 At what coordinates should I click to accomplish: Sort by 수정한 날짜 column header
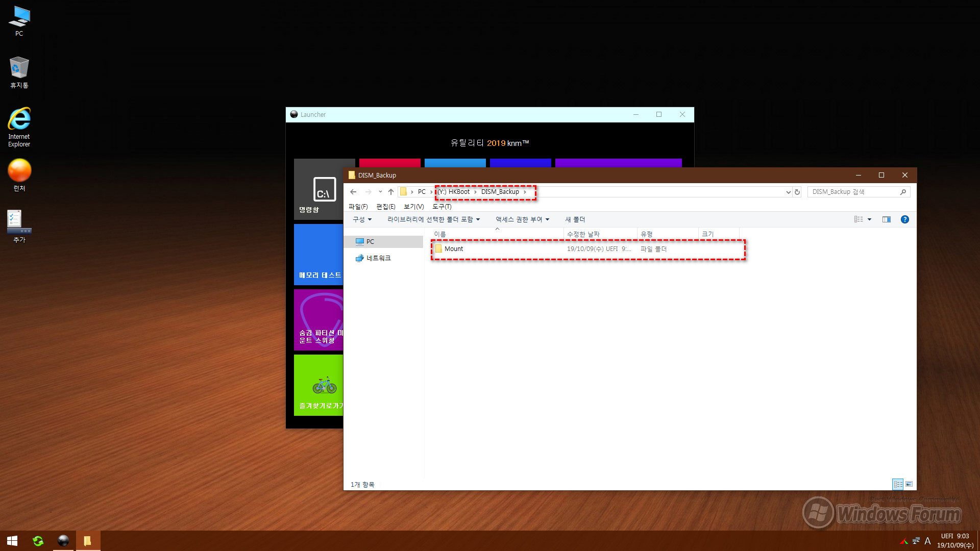[x=600, y=234]
